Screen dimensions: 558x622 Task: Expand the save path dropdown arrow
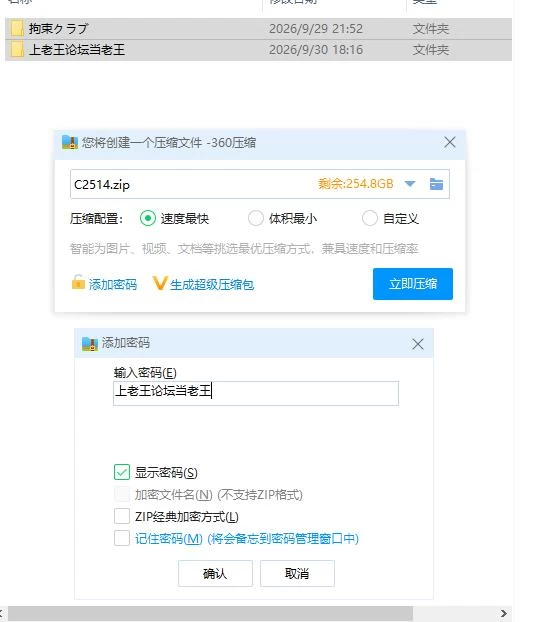[410, 184]
